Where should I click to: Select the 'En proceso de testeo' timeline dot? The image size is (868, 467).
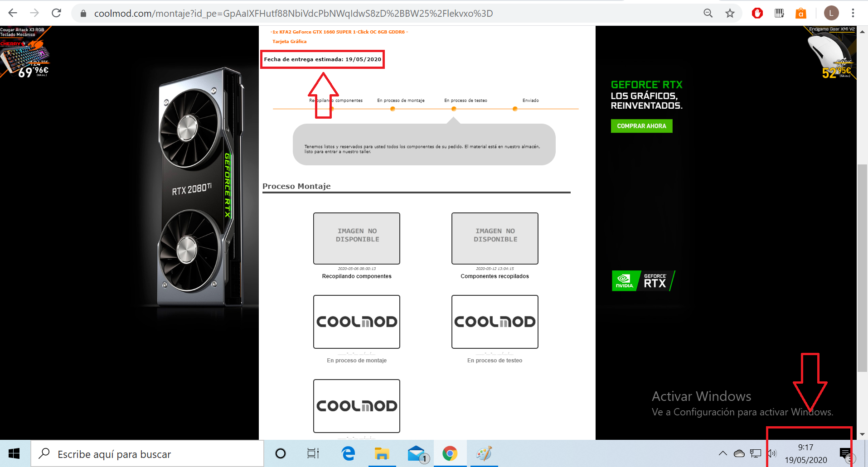[x=454, y=109]
